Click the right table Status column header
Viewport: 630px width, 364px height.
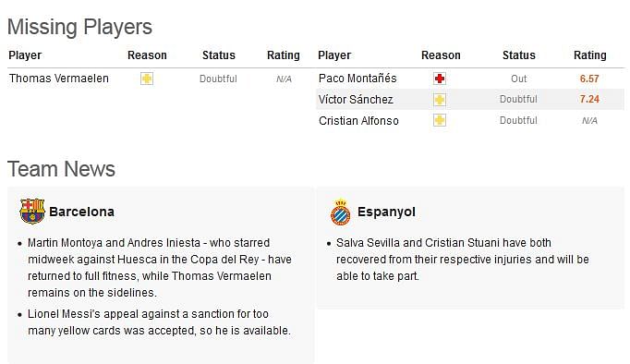pos(519,55)
